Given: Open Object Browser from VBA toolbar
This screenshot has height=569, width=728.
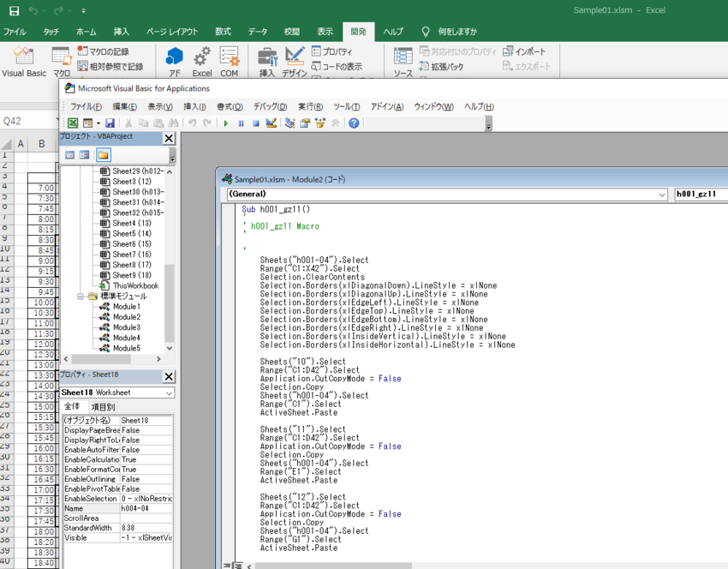Looking at the screenshot, I should pos(320,123).
